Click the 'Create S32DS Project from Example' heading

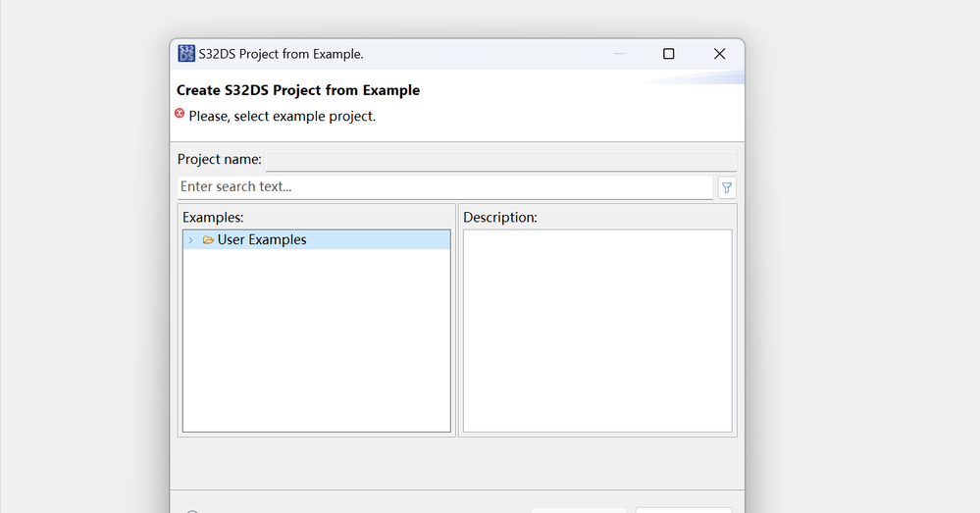[298, 90]
